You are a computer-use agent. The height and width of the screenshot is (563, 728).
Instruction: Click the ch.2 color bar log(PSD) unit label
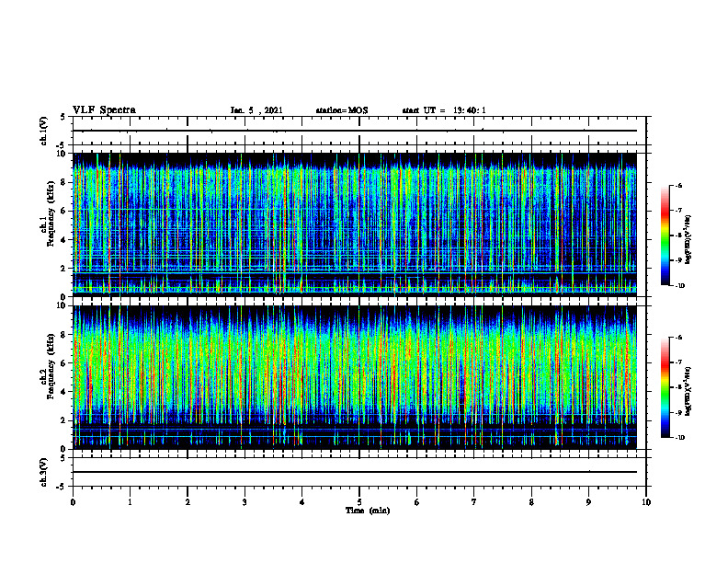tap(688, 391)
